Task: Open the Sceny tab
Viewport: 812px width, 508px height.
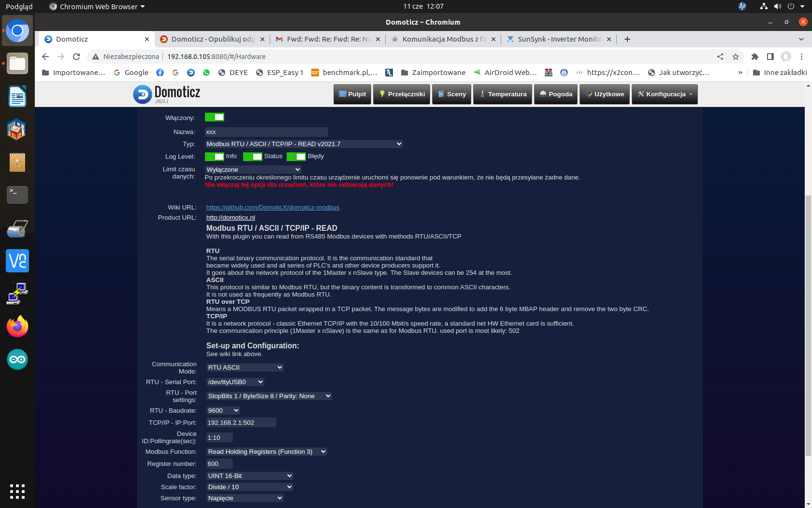Action: pyautogui.click(x=451, y=94)
